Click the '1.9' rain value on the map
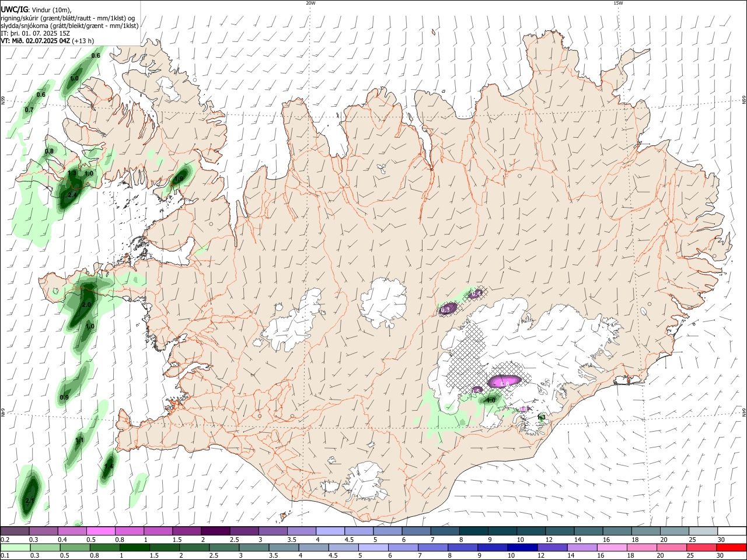Viewport: 747px width, 560px height. 179,178
